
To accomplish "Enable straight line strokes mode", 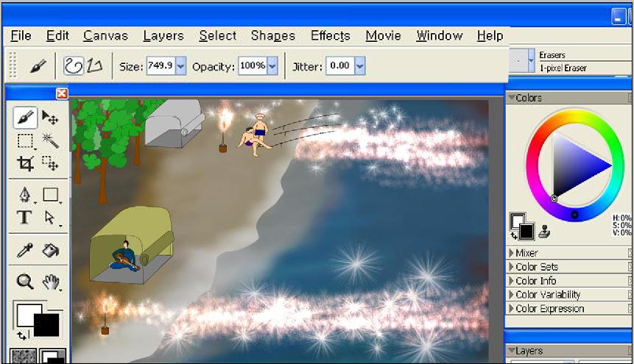I will (94, 66).
